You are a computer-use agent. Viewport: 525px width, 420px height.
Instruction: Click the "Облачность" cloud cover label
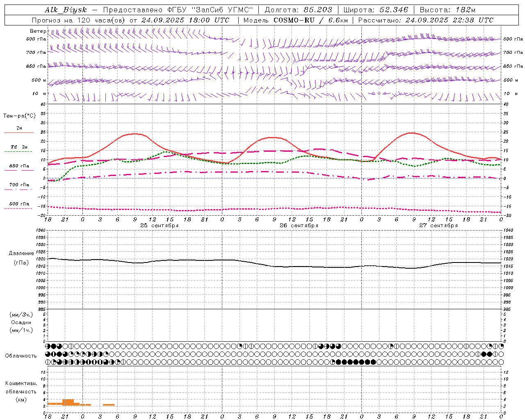pyautogui.click(x=21, y=356)
